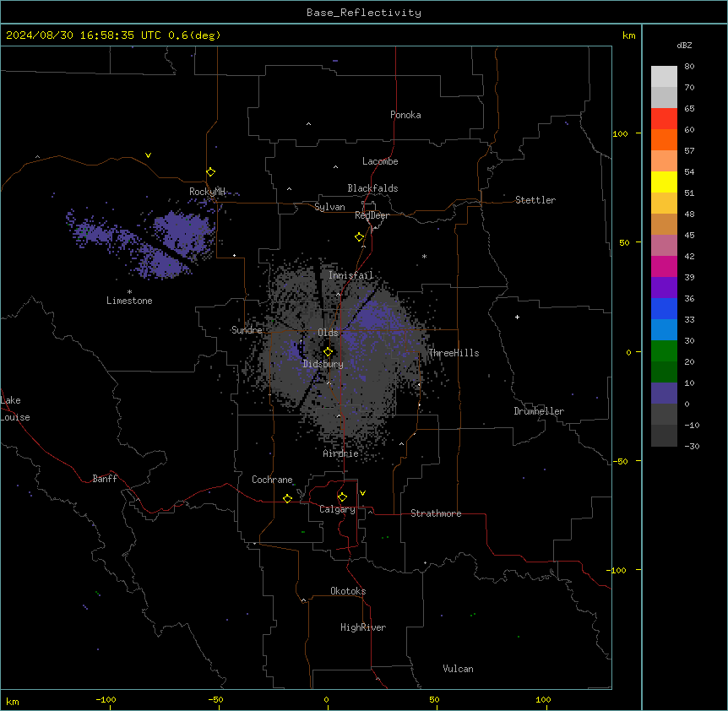728x711 pixels.
Task: Select the Blackfalds city label
Action: [x=372, y=188]
